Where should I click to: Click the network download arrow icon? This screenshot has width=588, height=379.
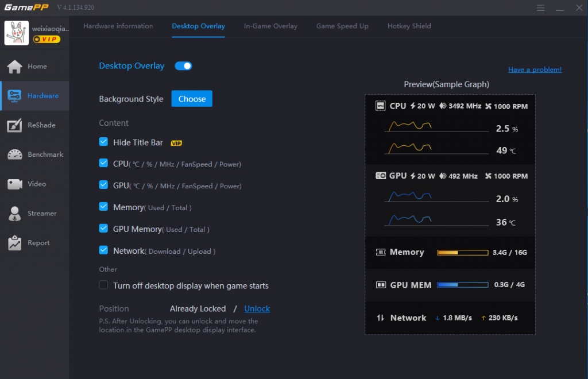click(437, 318)
